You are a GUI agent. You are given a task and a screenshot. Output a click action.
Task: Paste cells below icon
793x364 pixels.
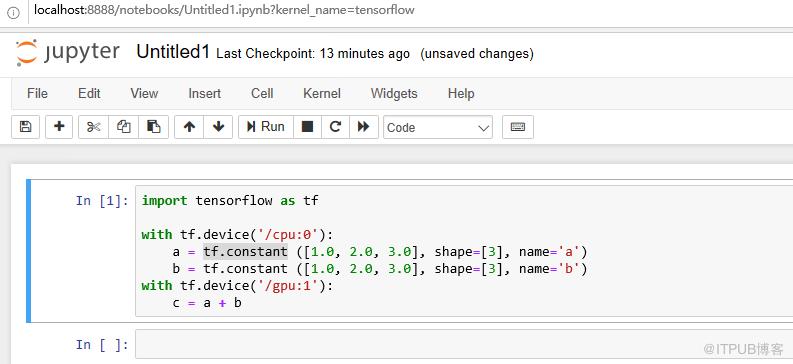(x=153, y=127)
